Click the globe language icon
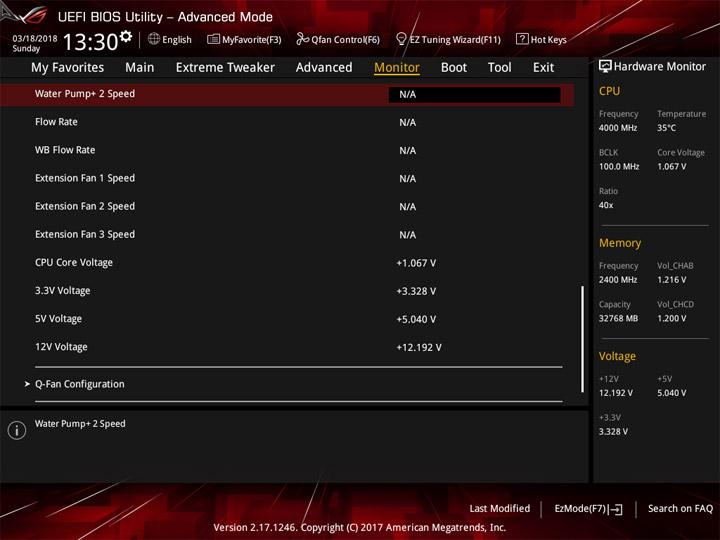720x540 pixels. click(x=154, y=39)
